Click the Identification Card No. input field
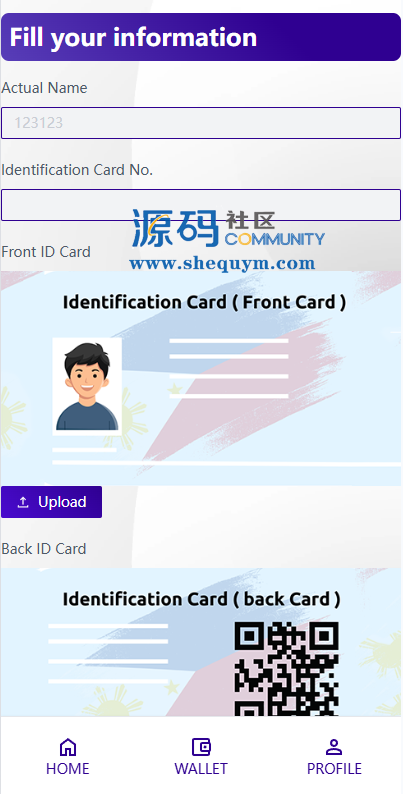 pos(201,205)
